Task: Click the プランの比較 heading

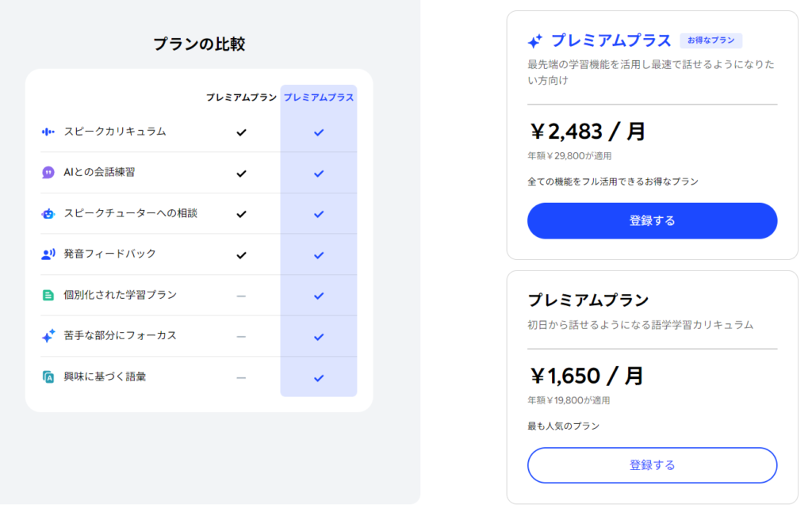Action: tap(199, 44)
